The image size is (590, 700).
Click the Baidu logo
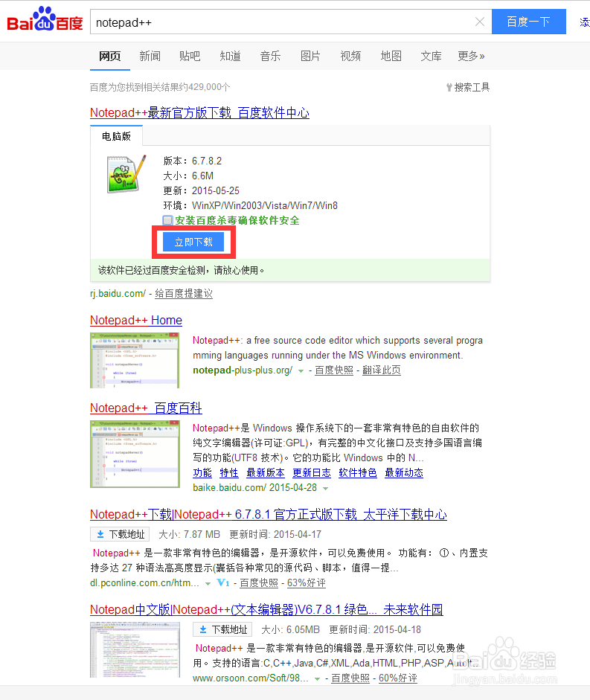coord(45,19)
